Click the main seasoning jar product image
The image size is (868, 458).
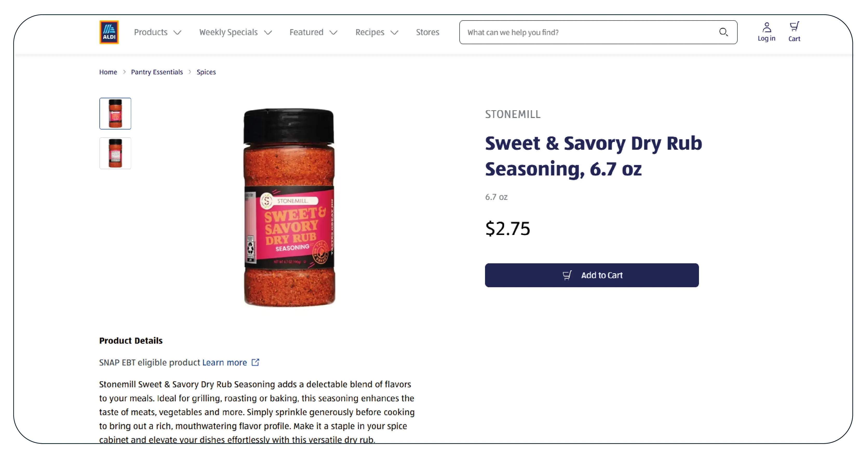coord(289,207)
